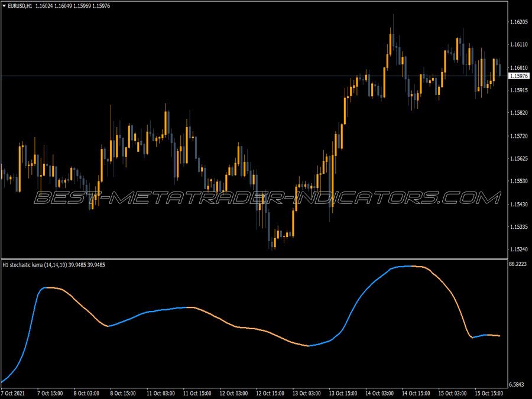
Task: Click the H1 stochastic kama indicator label
Action: pyautogui.click(x=54, y=265)
